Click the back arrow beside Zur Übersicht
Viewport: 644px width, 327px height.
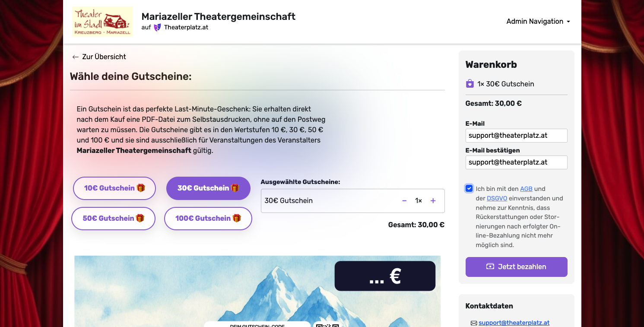click(76, 57)
